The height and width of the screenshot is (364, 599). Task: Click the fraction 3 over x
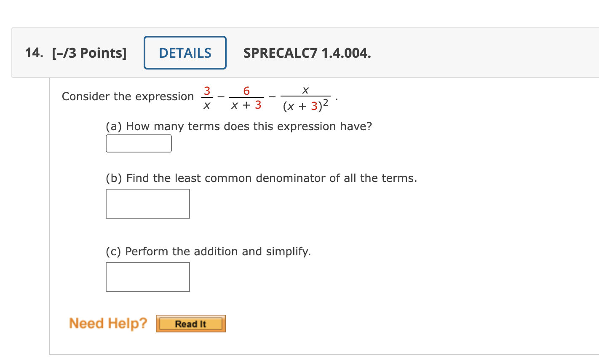[206, 96]
